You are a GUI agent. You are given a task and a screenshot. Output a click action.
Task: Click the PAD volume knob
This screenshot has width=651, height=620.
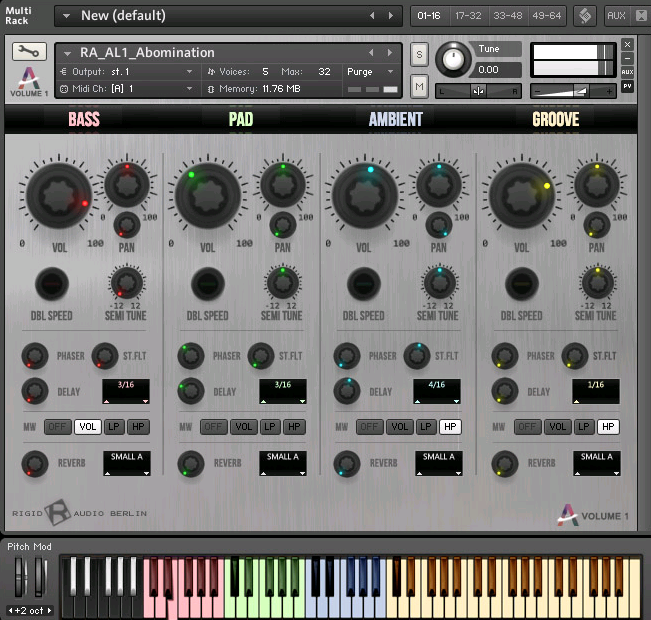208,196
